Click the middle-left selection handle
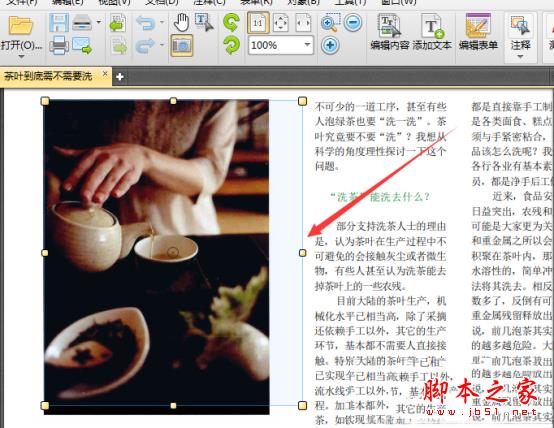Screen dimensions: 554x428 coord(45,253)
